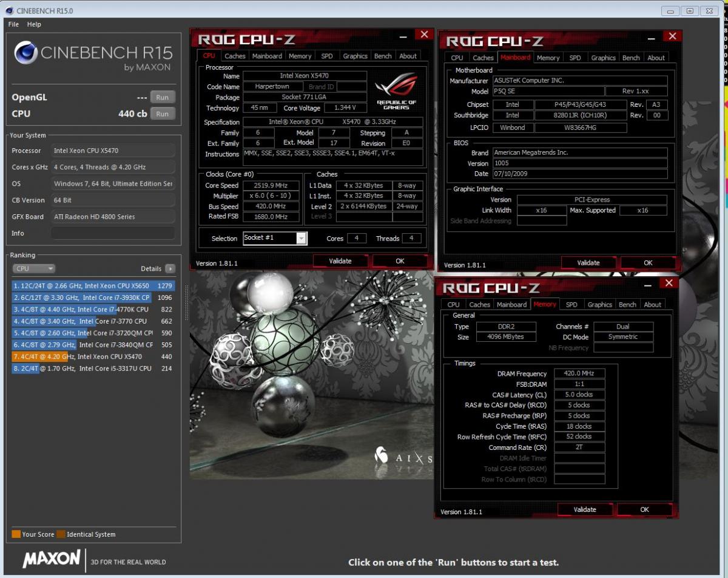
Task: Click the 'P5Q SE' motherboard model field
Action: (548, 91)
